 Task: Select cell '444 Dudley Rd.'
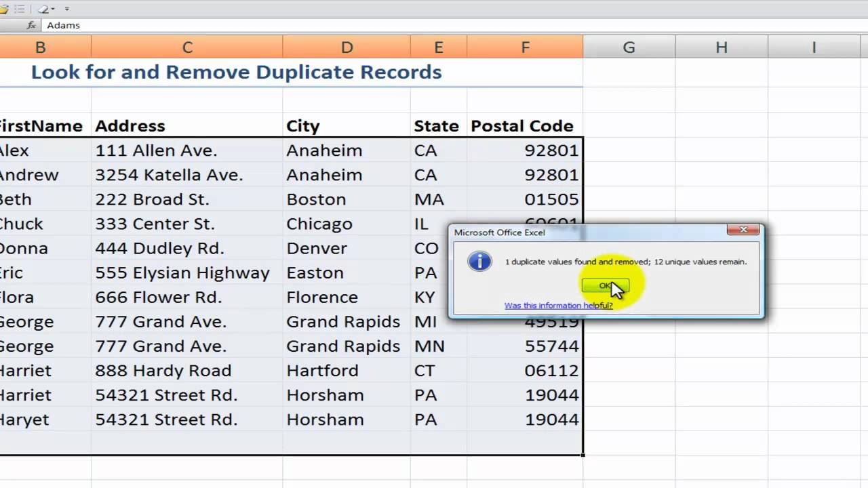[187, 248]
